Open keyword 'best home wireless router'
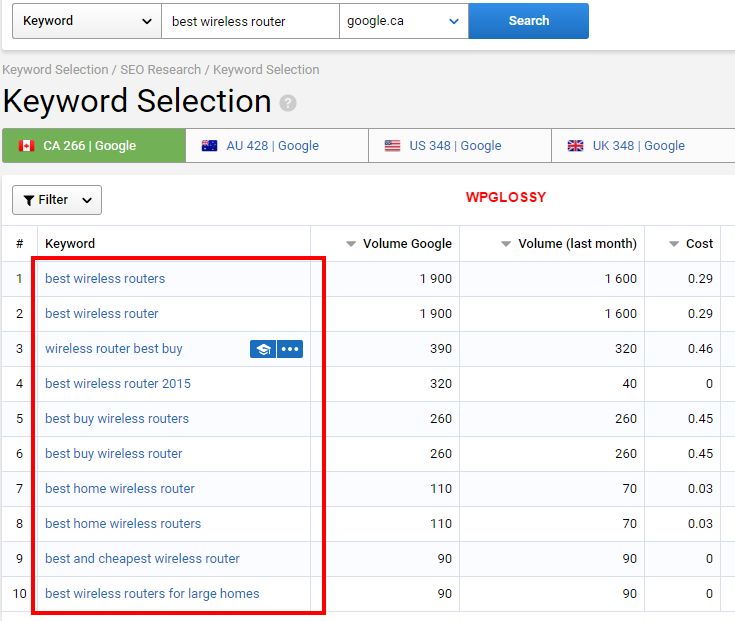Viewport: 735px width, 621px height. (120, 489)
